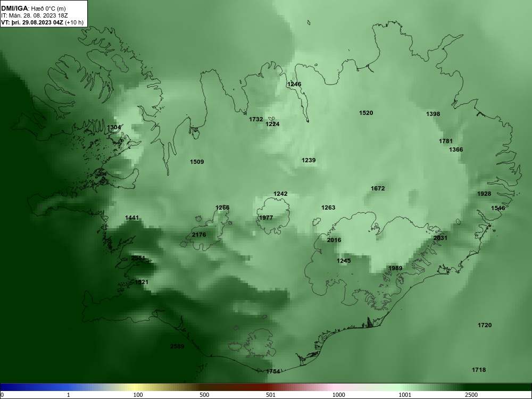Click the legend label '501'
Viewport: 532px width, 399px height.
[x=270, y=395]
